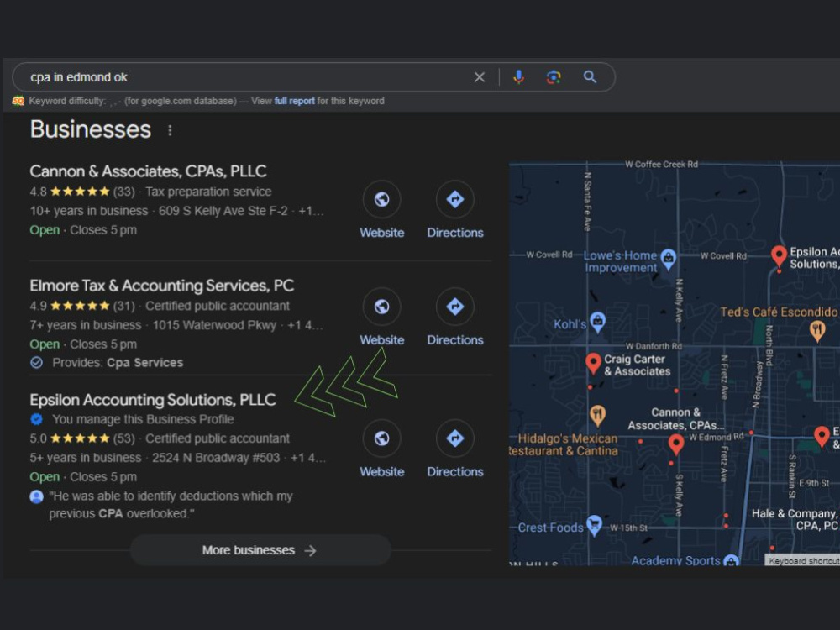The width and height of the screenshot is (840, 630).
Task: Select Craig Carter & Associates map pin
Action: [x=592, y=363]
